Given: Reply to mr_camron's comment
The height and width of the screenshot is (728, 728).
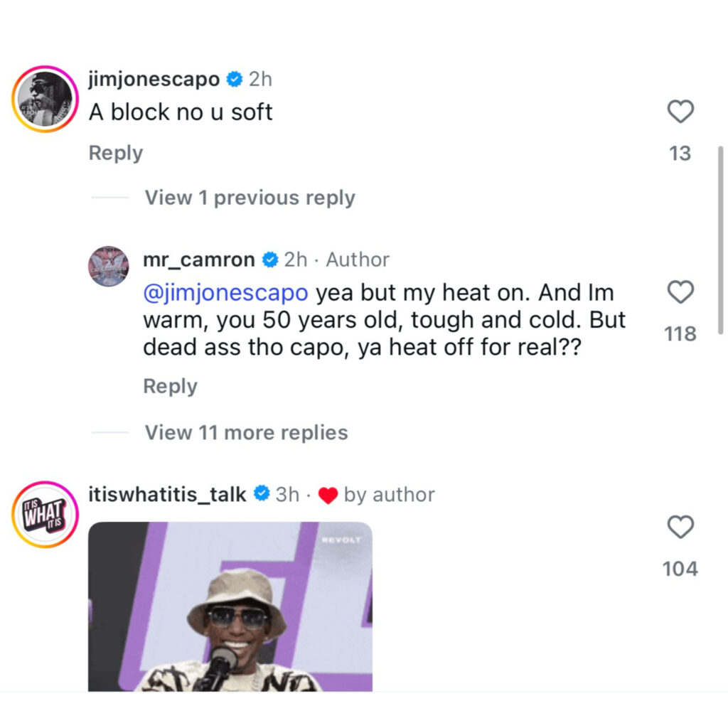Looking at the screenshot, I should pos(170,386).
